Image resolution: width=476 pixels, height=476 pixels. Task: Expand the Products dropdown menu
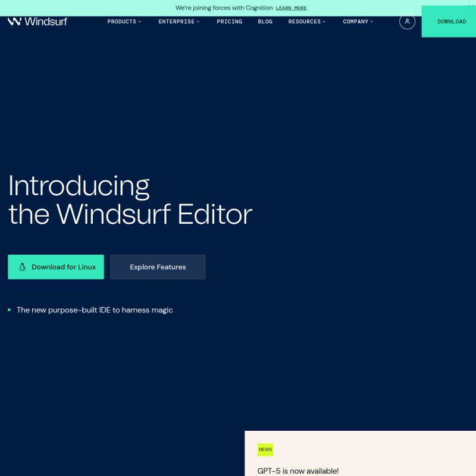[124, 21]
